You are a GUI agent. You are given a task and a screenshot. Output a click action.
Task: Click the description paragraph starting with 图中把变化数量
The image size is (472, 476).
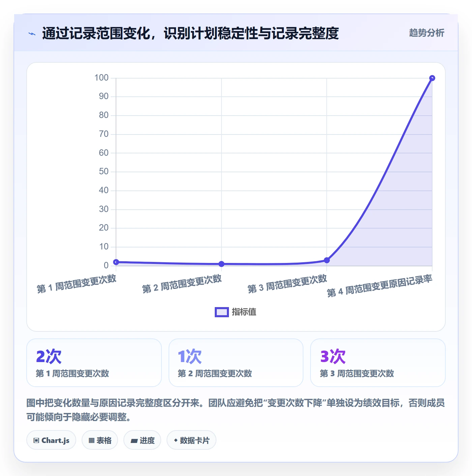[x=236, y=410]
